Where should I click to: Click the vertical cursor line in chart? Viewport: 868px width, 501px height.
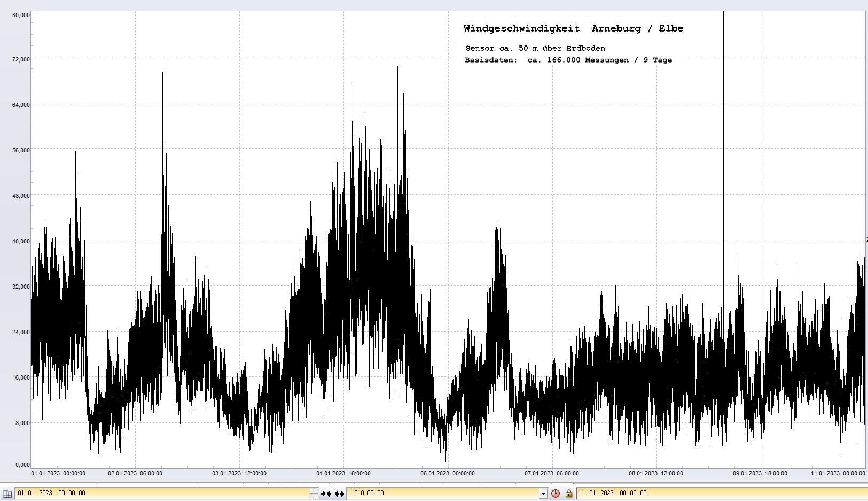pos(724,160)
